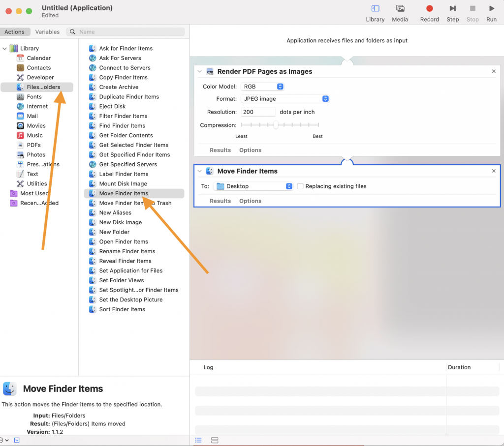Select Duplicate Finder Items action
Viewport: 504px width, 446px height.
[x=129, y=97]
